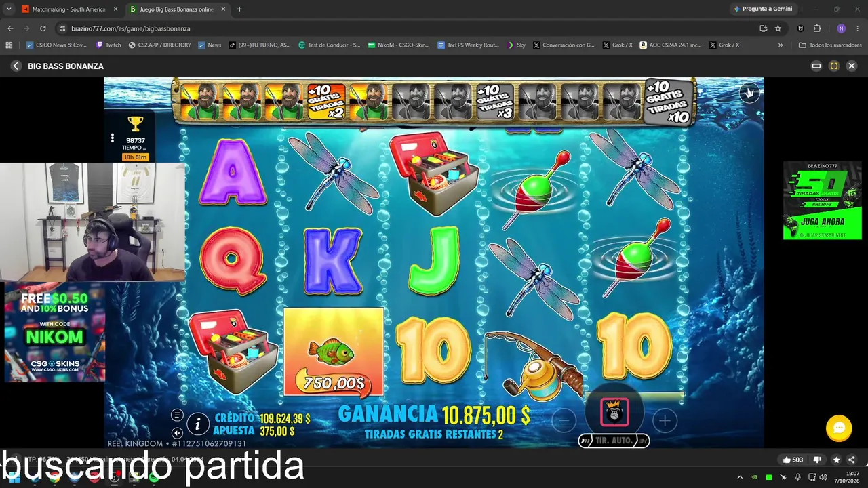Reload the page
Image resolution: width=868 pixels, height=488 pixels.
pos(43,28)
